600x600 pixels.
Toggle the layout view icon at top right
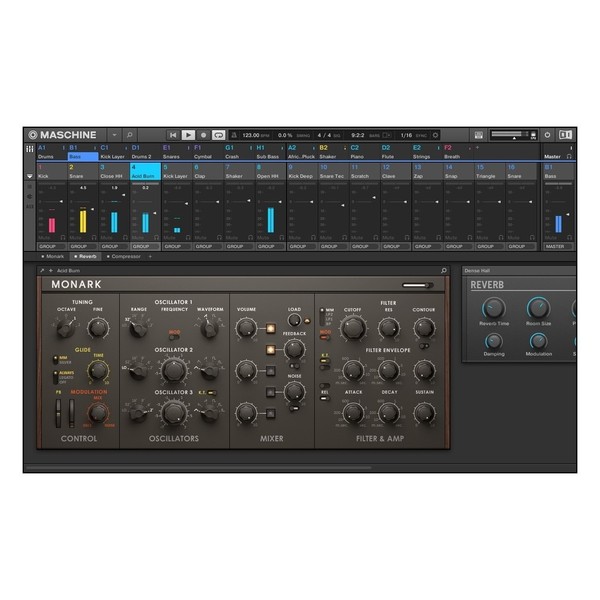(x=565, y=135)
